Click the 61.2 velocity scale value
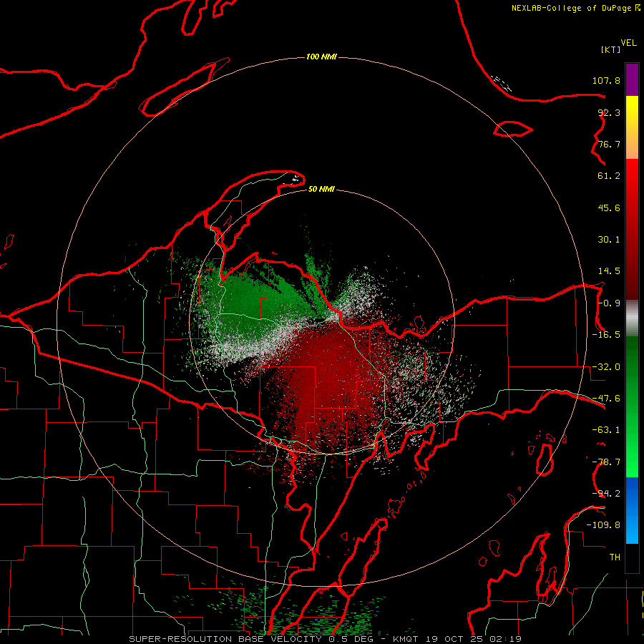This screenshot has height=644, width=644. coord(609,176)
